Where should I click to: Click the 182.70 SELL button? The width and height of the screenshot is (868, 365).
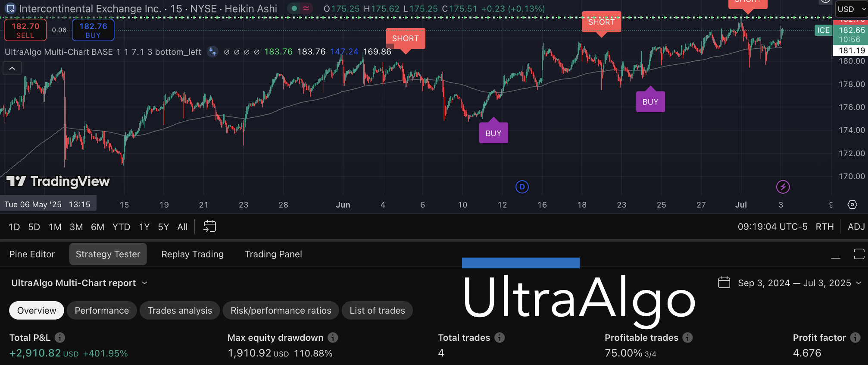tap(25, 30)
